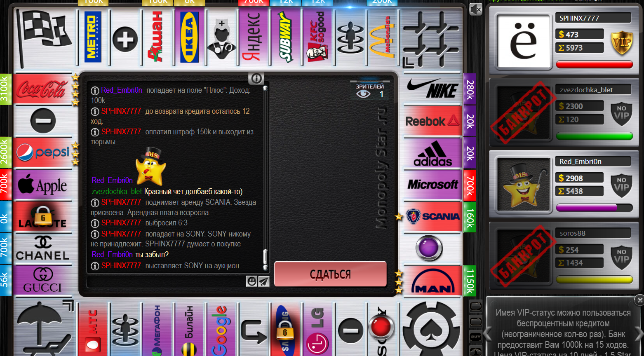Viewport: 644px width, 356px height.
Task: Click the Pepsi property cell
Action: click(x=43, y=153)
